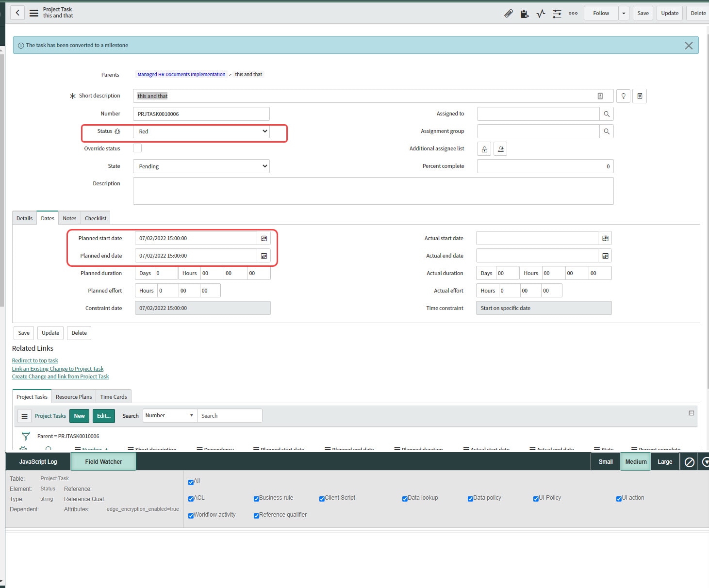Look up Assignment group with magnifier icon
The image size is (709, 588).
(x=607, y=131)
